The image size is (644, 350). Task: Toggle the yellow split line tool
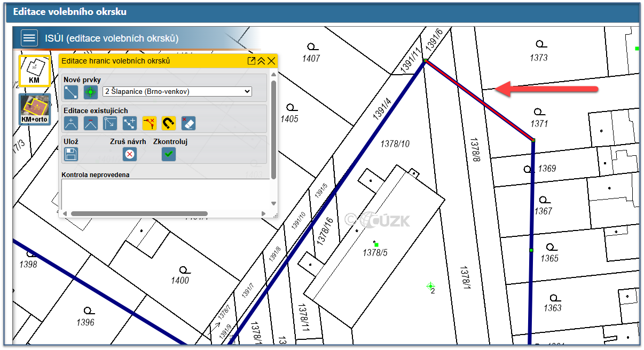coord(149,124)
